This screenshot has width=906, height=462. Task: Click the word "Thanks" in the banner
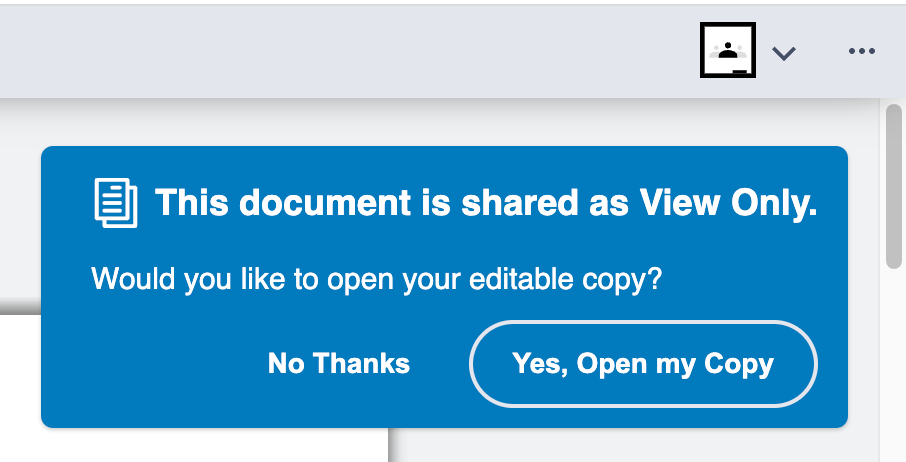[x=362, y=363]
